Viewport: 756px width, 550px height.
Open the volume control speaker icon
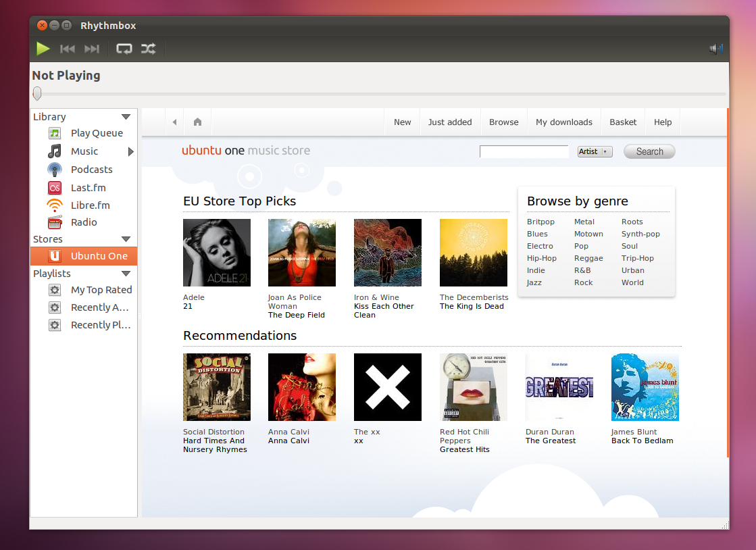[716, 49]
